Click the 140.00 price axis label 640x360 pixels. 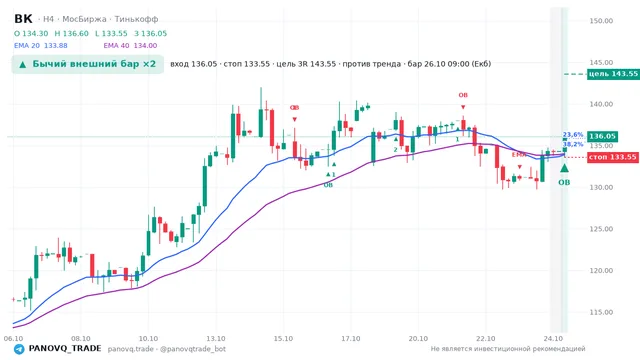(x=601, y=104)
